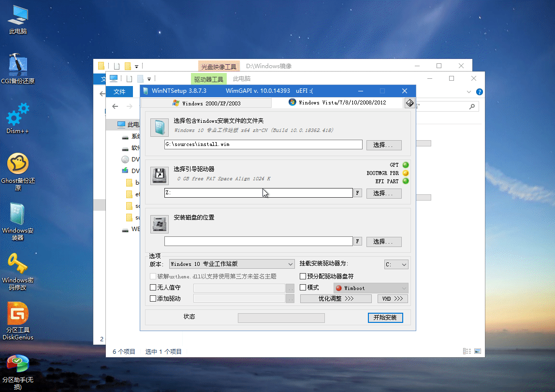The width and height of the screenshot is (555, 392).
Task: Click the G:\sources\install.wim path field
Action: click(263, 145)
